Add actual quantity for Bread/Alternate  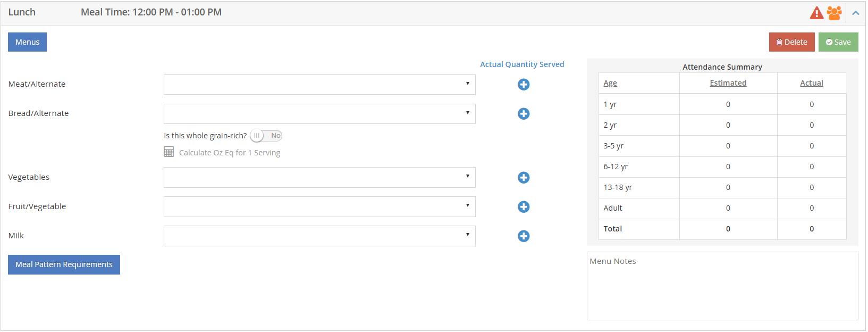524,114
